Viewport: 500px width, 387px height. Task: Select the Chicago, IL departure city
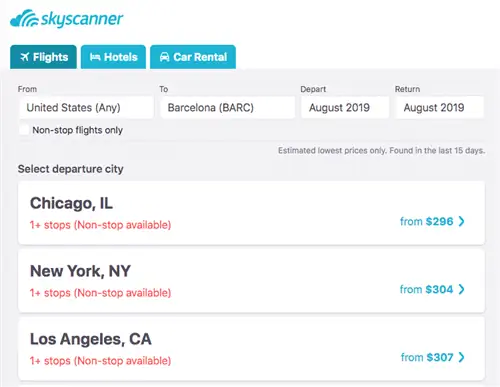(251, 213)
